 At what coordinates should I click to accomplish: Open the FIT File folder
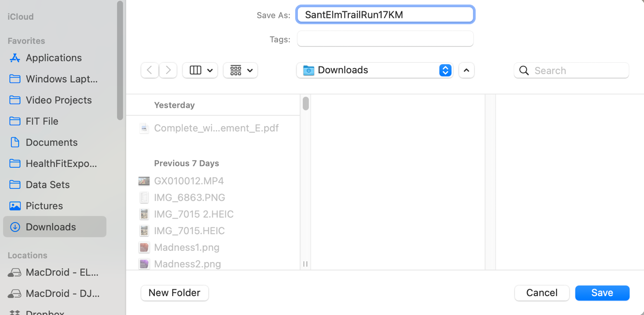click(x=42, y=121)
